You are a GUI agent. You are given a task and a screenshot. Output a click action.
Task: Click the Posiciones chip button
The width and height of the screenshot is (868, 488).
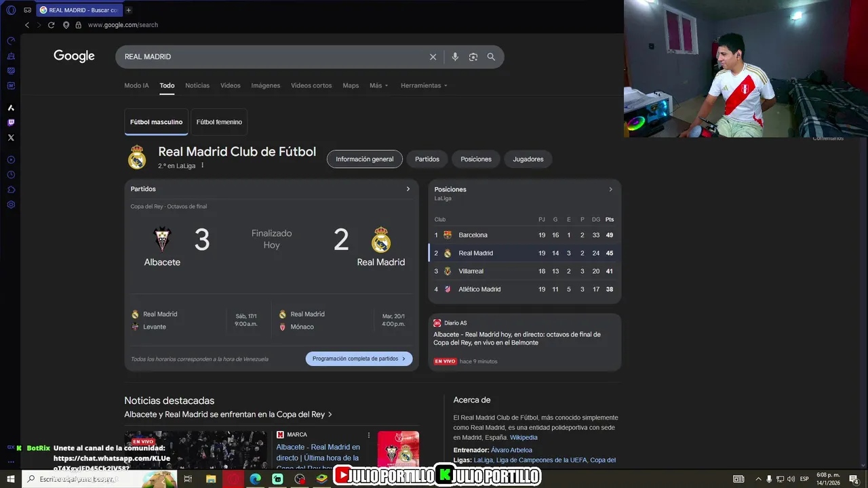click(476, 159)
